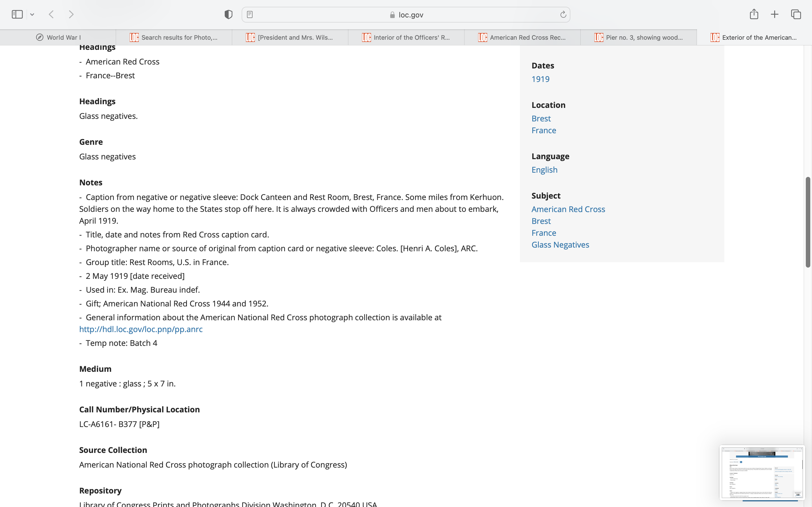Click the page's vertical scrollbar thumb

[x=808, y=222]
